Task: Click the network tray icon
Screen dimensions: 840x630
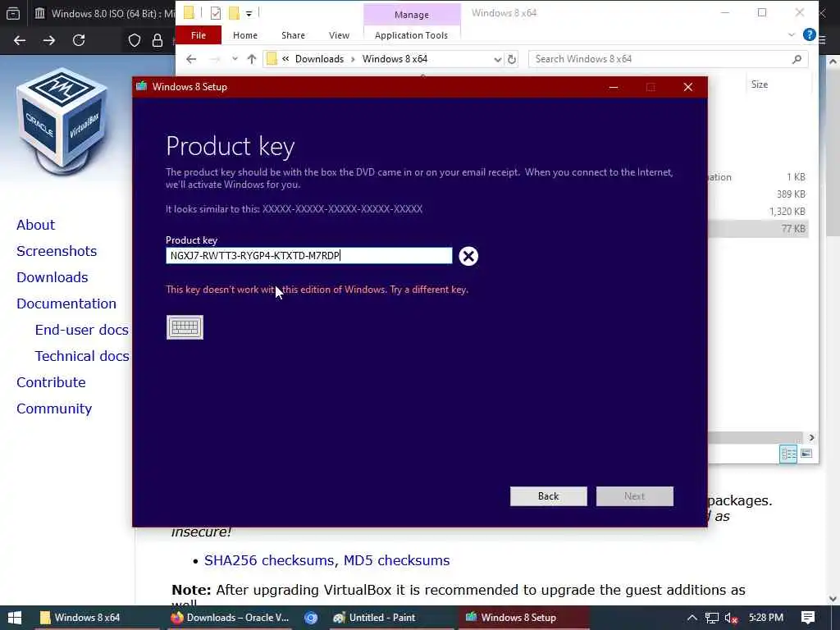Action: (712, 618)
